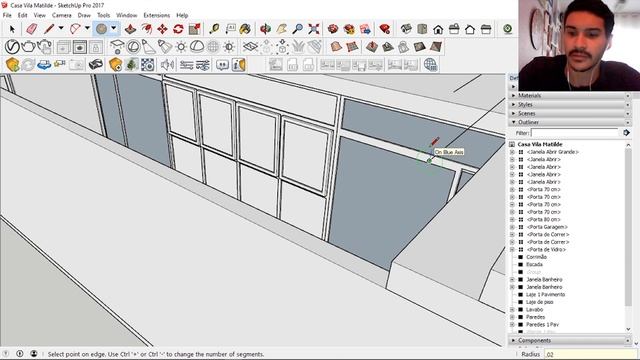Activate the Line pencil tool
Viewport: 640px width, 360px height.
tap(49, 29)
